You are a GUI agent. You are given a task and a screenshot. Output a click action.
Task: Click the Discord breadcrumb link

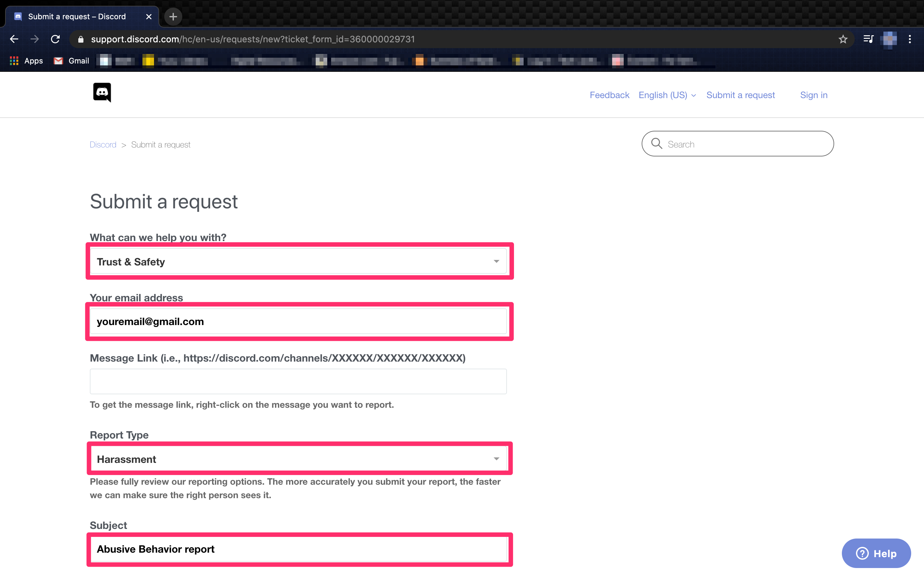103,144
